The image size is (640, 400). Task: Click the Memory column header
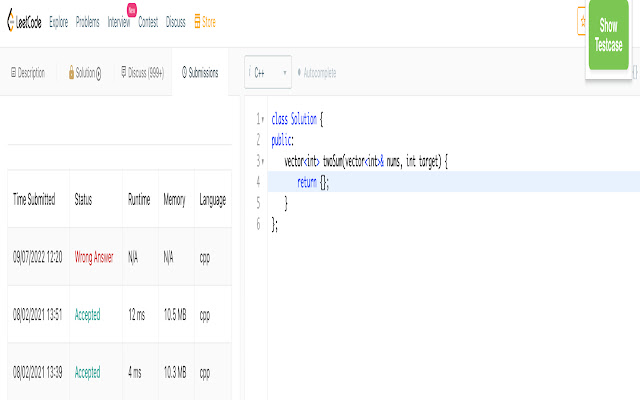point(174,200)
